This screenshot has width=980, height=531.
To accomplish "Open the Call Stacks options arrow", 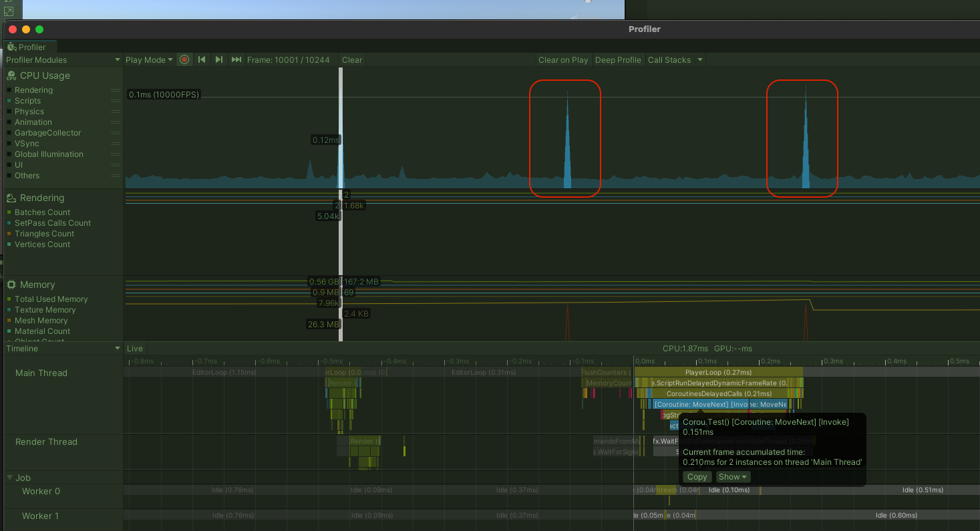I will 700,59.
